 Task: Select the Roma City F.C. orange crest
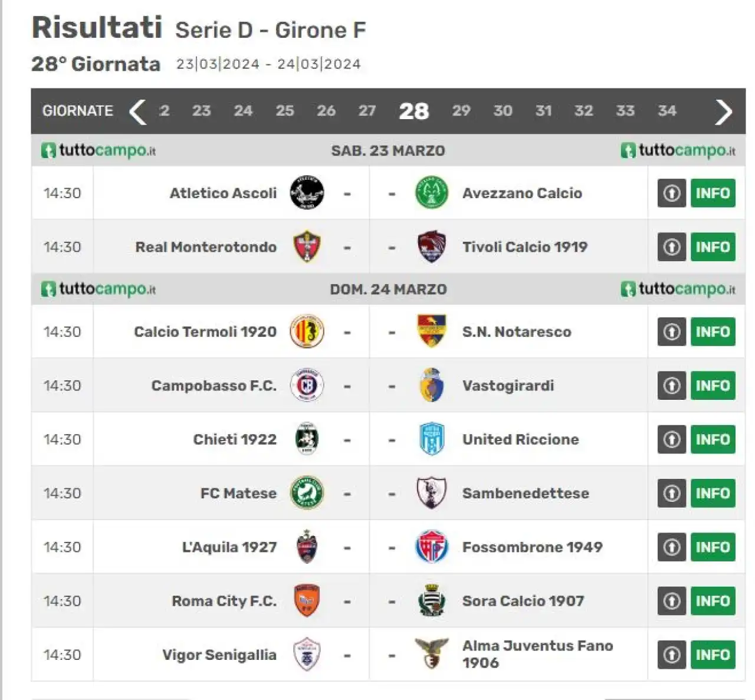(307, 601)
